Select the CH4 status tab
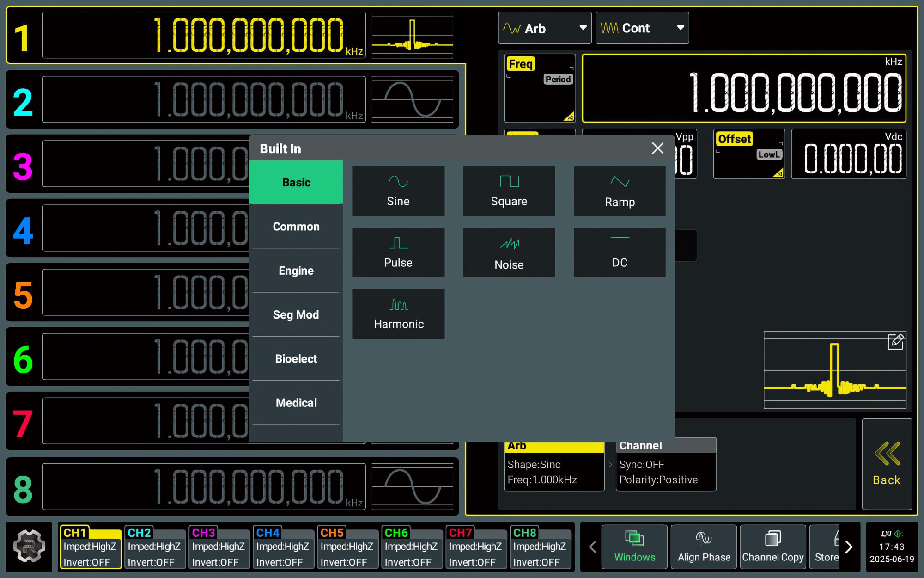 (x=284, y=547)
